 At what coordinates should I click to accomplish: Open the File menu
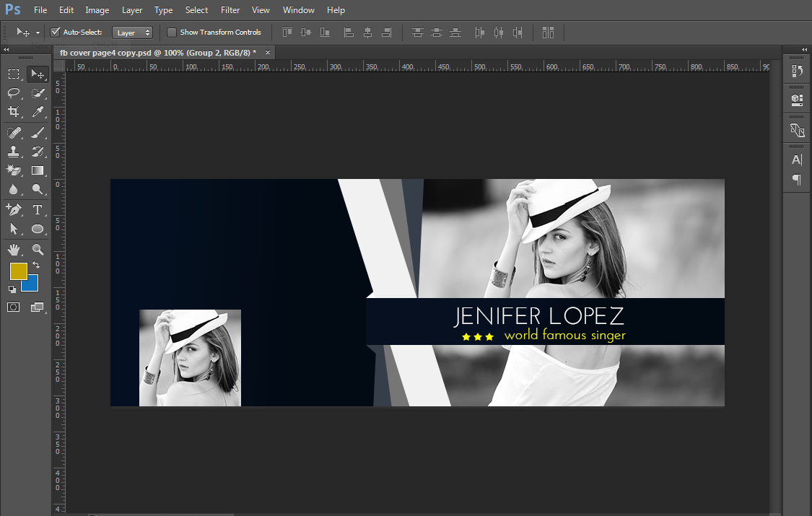coord(40,10)
